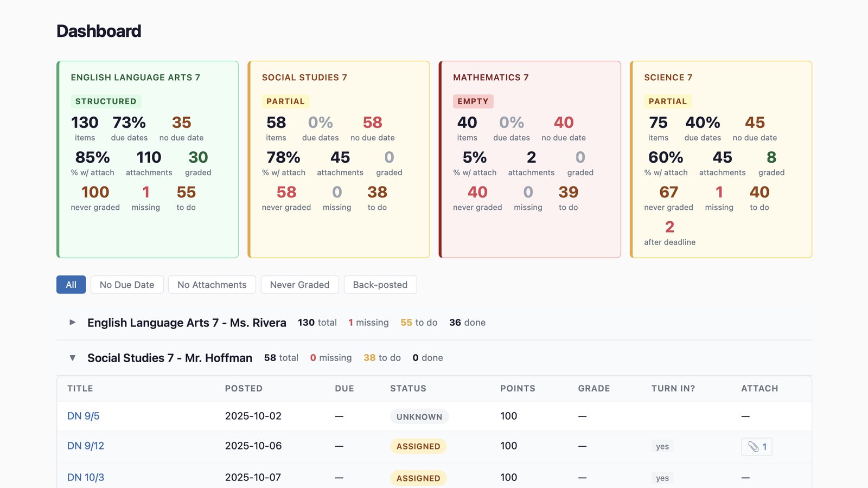Switch to the Never Graded filter
This screenshot has width=868, height=488.
299,285
